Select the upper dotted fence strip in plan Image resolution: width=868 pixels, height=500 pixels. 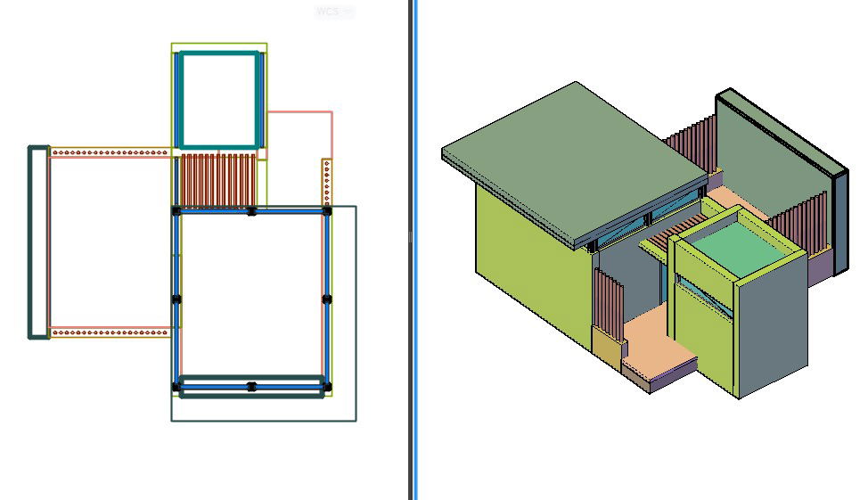[110, 153]
